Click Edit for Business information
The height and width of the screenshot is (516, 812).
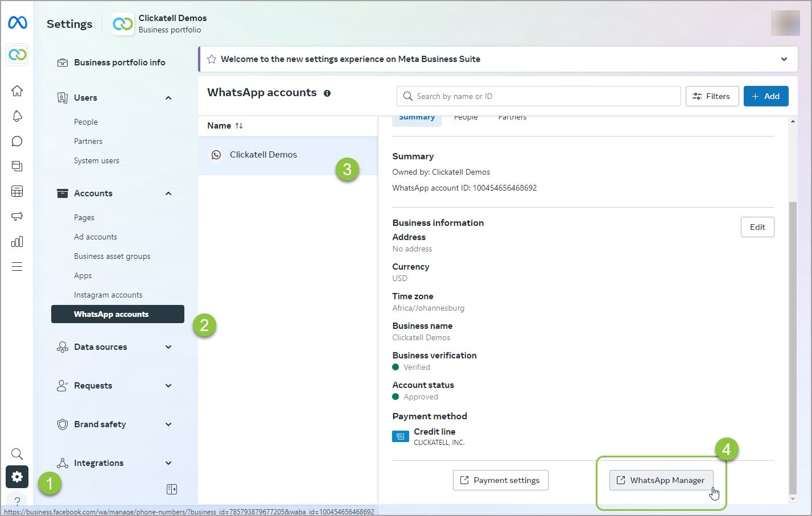(x=757, y=227)
